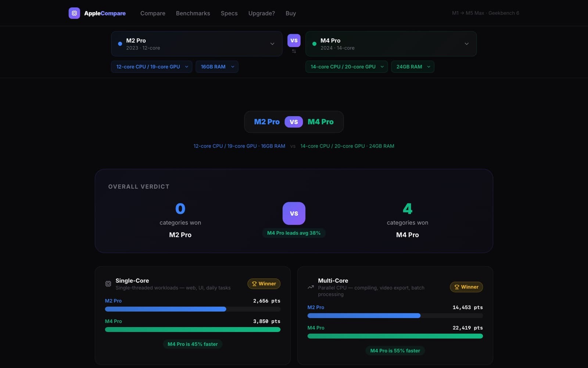Viewport: 588px width, 368px height.
Task: Expand the 16GB RAM dropdown
Action: pos(217,67)
